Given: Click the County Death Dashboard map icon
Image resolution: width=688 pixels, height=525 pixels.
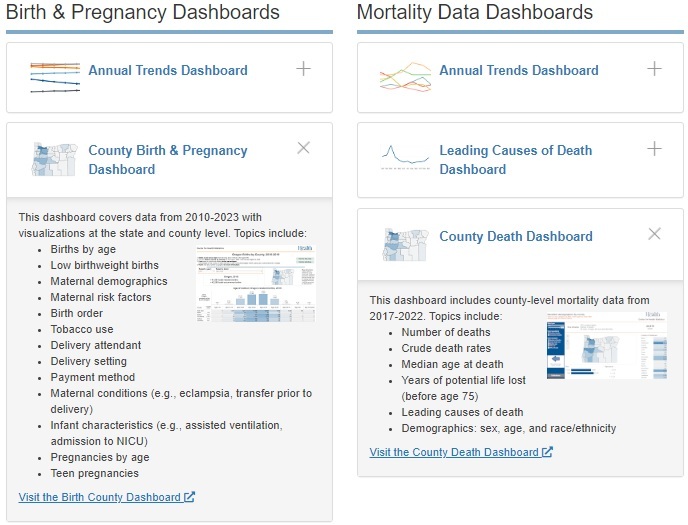Looking at the screenshot, I should click(405, 244).
